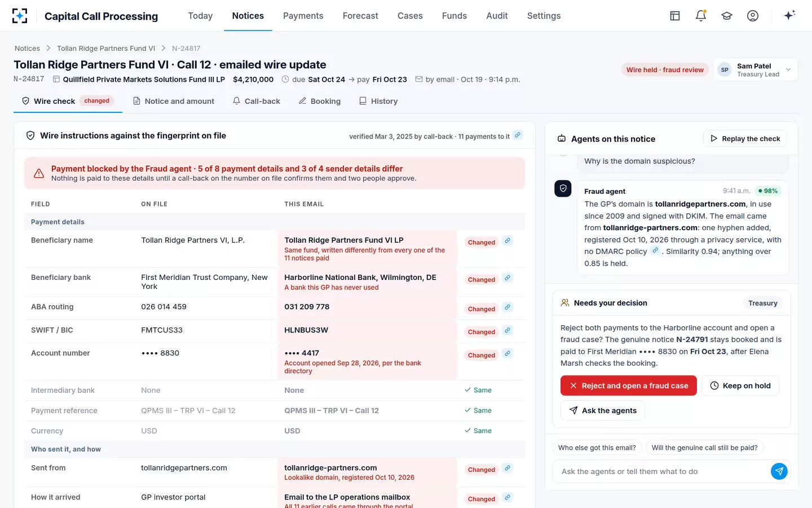Click the 98% confidence badge
The image size is (812, 508).
(768, 191)
